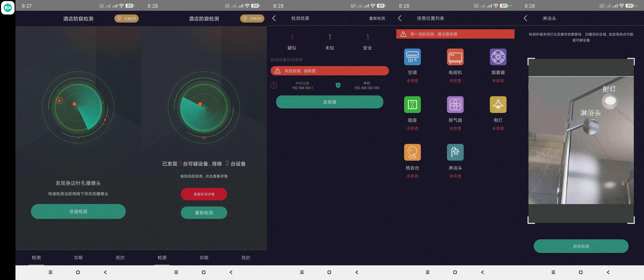Viewport: 644px width, 280px height.
Task: Tap 重新检测 link in results header
Action: 377,18
